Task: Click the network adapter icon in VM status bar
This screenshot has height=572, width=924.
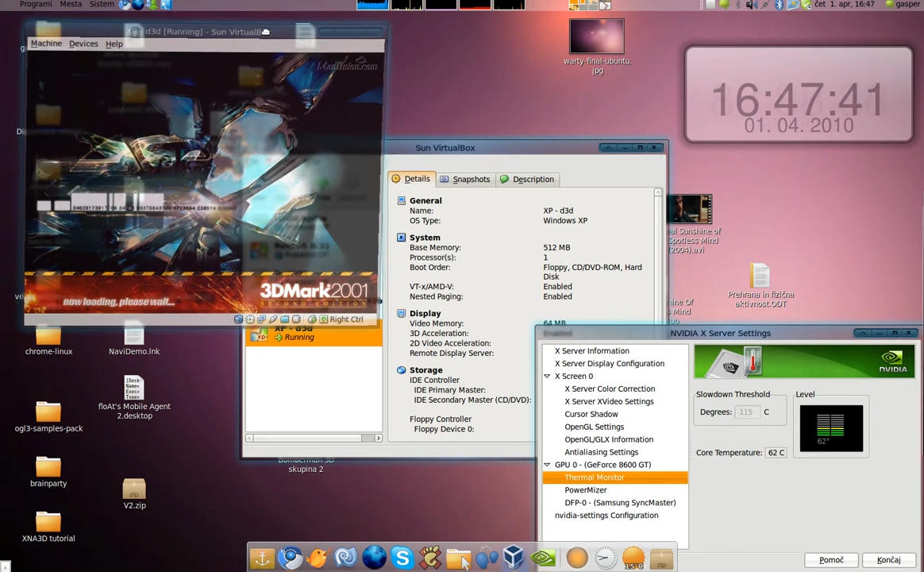Action: coord(262,319)
